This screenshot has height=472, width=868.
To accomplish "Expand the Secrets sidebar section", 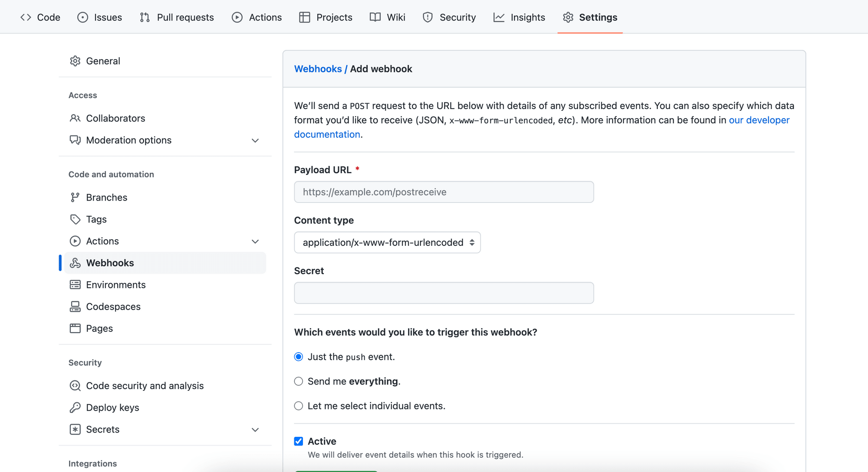I will pyautogui.click(x=255, y=430).
